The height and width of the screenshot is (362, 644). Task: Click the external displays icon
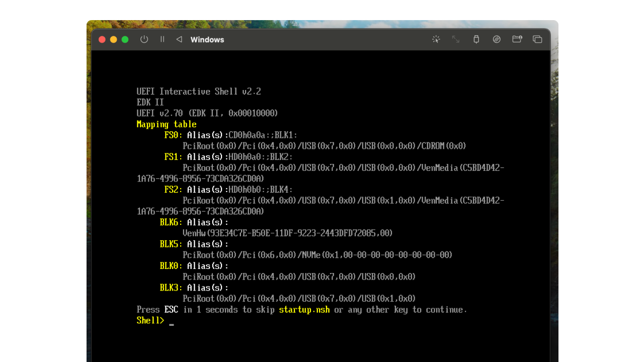coord(537,39)
